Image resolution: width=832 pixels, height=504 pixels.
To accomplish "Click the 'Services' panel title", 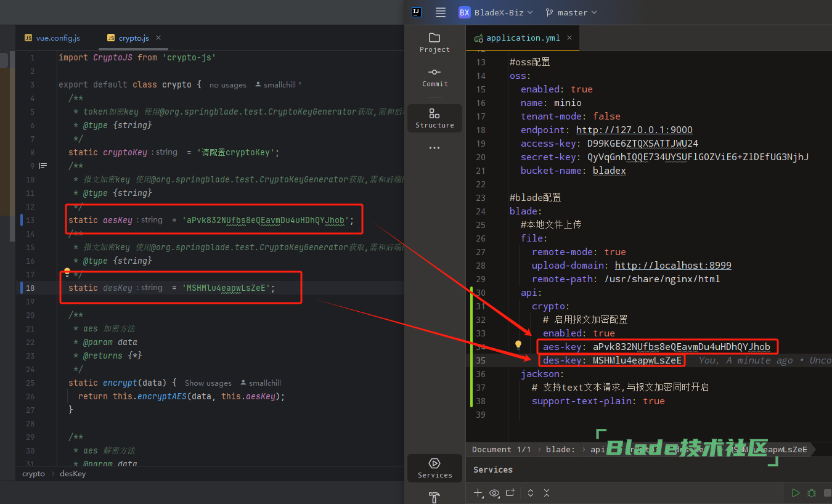I will (x=493, y=469).
